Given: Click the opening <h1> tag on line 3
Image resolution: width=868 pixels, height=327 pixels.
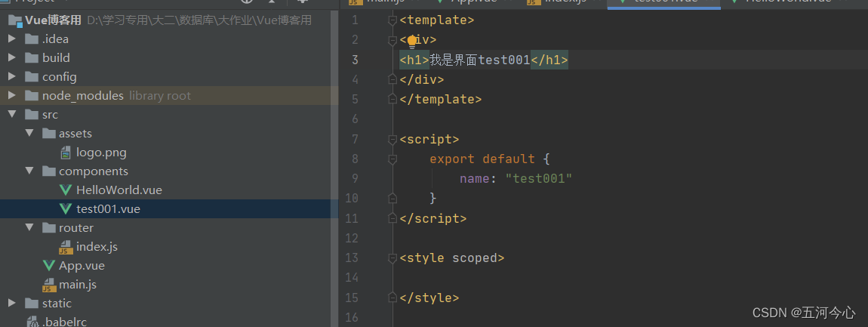Looking at the screenshot, I should point(414,60).
